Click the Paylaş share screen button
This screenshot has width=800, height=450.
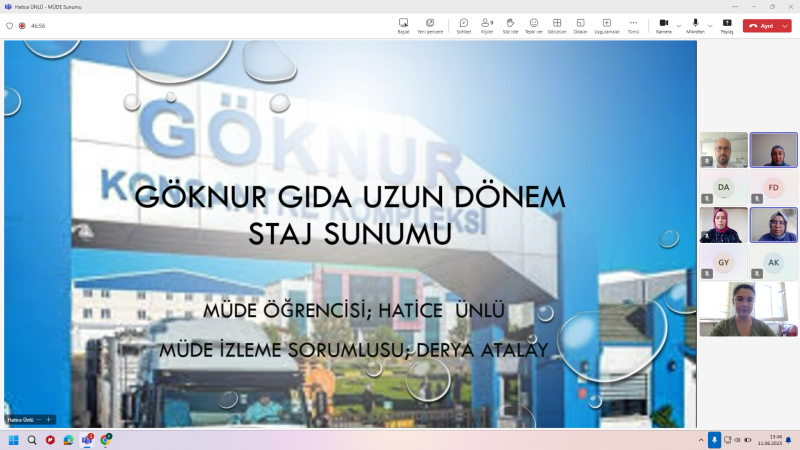727,26
